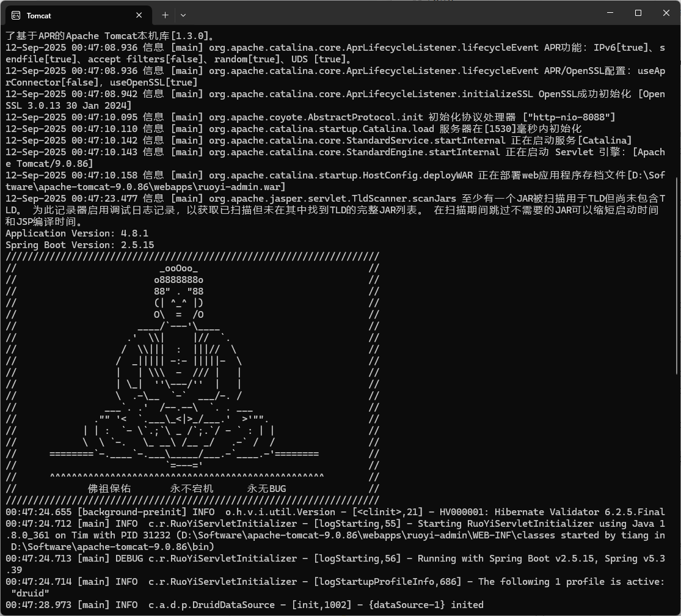681x616 pixels.
Task: Click "[logStartupProfileInfo,686]" log text
Action: 387,582
